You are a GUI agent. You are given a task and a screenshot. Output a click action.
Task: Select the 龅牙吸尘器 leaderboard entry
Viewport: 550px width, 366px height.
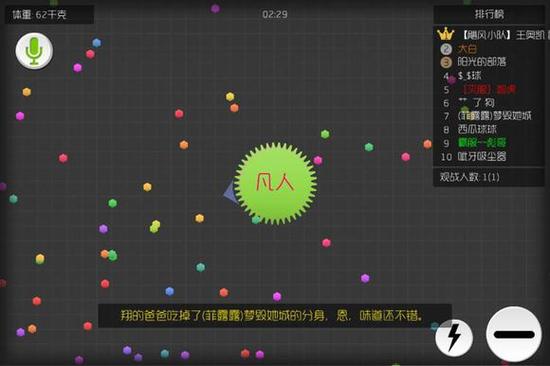[x=482, y=156]
